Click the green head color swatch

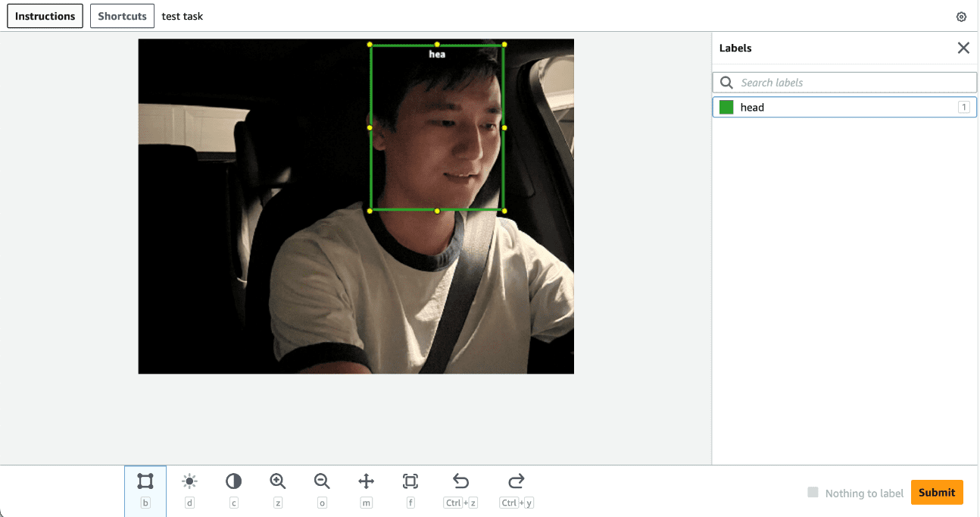point(726,108)
